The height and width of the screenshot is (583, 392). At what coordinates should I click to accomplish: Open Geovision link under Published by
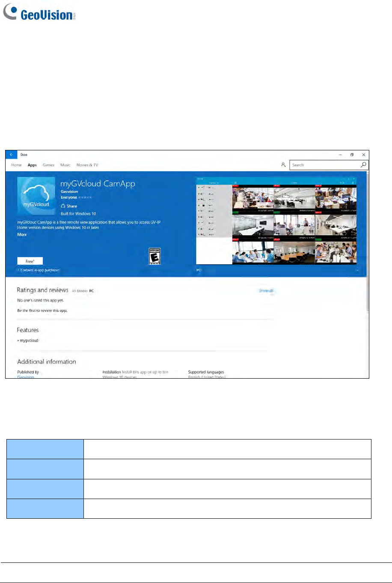[x=26, y=377]
